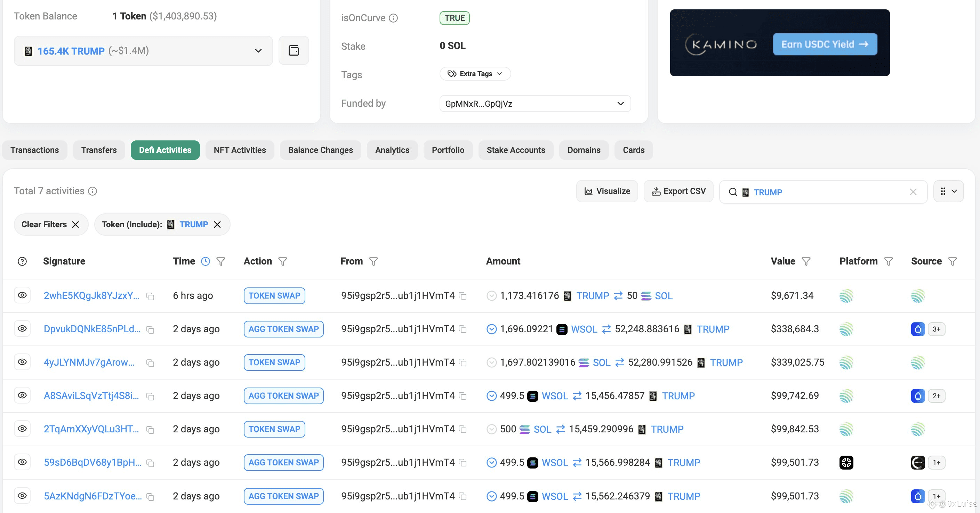Viewport: 980px width, 513px height.
Task: Toggle eye icon for DpvukDQNkE85nPLd row
Action: tap(23, 328)
